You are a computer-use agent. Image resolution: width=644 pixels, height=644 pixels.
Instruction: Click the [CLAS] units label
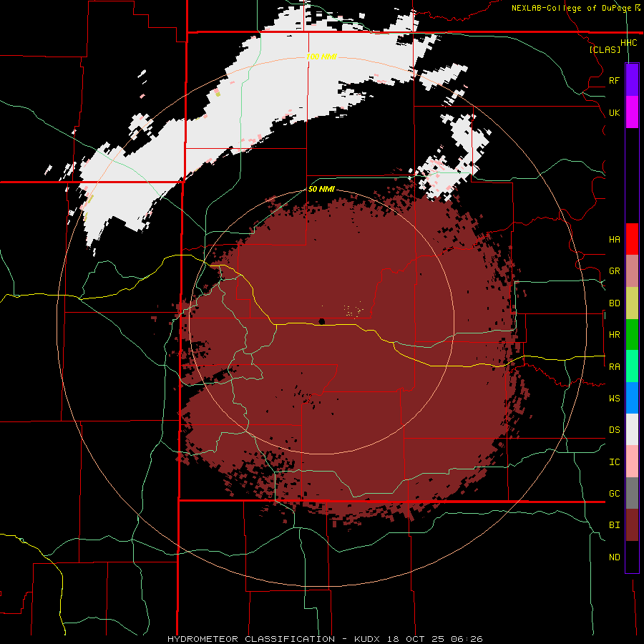tap(605, 49)
